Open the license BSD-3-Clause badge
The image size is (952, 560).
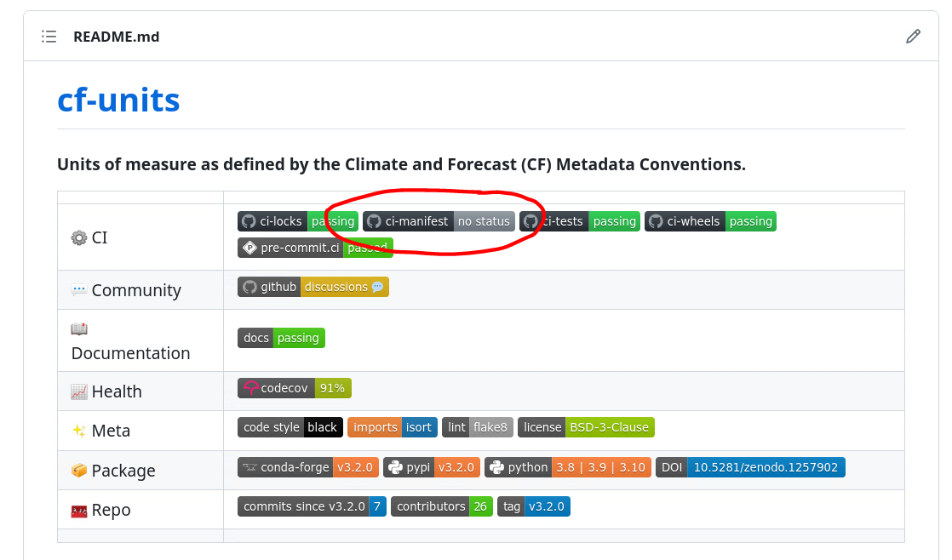coord(586,427)
